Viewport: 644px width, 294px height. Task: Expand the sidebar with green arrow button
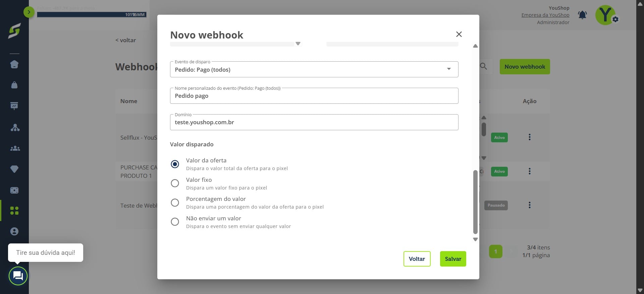click(29, 12)
